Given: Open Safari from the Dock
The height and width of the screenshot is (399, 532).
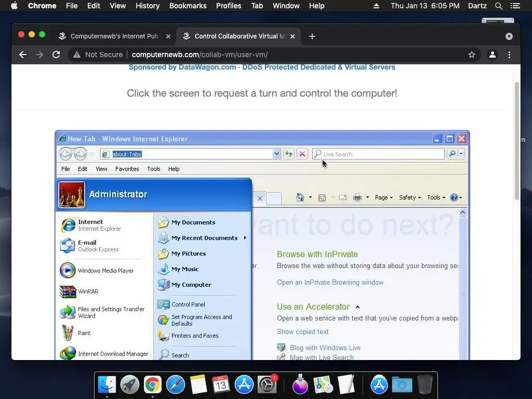Looking at the screenshot, I should click(176, 384).
